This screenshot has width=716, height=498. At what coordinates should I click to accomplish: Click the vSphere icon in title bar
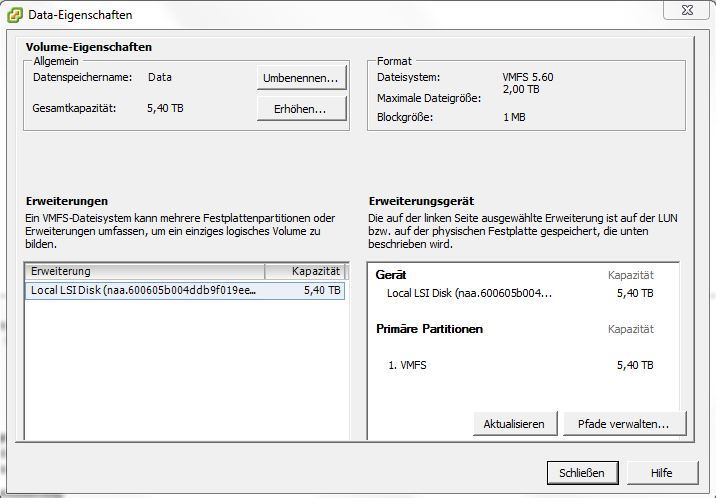click(x=15, y=15)
